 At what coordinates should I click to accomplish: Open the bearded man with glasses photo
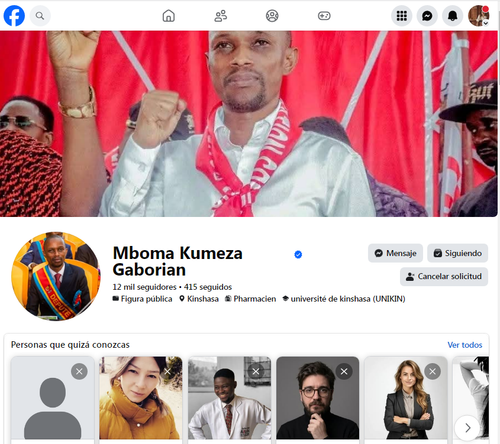tap(318, 398)
